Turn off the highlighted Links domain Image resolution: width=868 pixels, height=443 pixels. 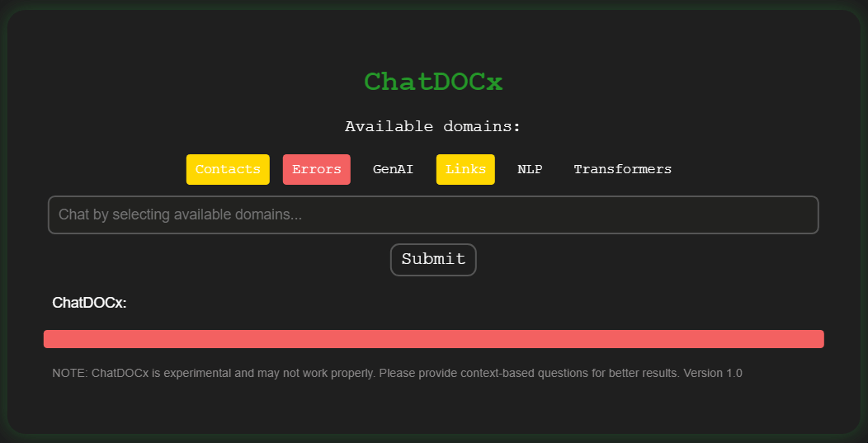(465, 169)
